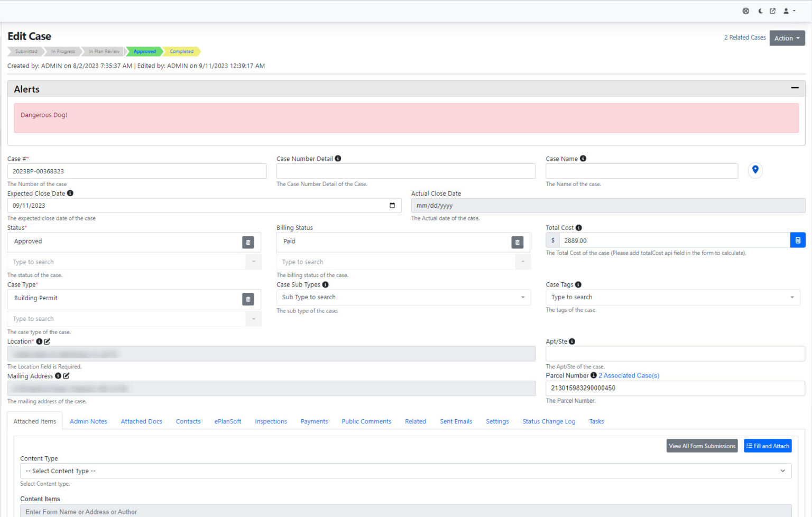Click the calculator icon next to Total Cost
Viewport: 812px width, 517px height.
point(798,239)
